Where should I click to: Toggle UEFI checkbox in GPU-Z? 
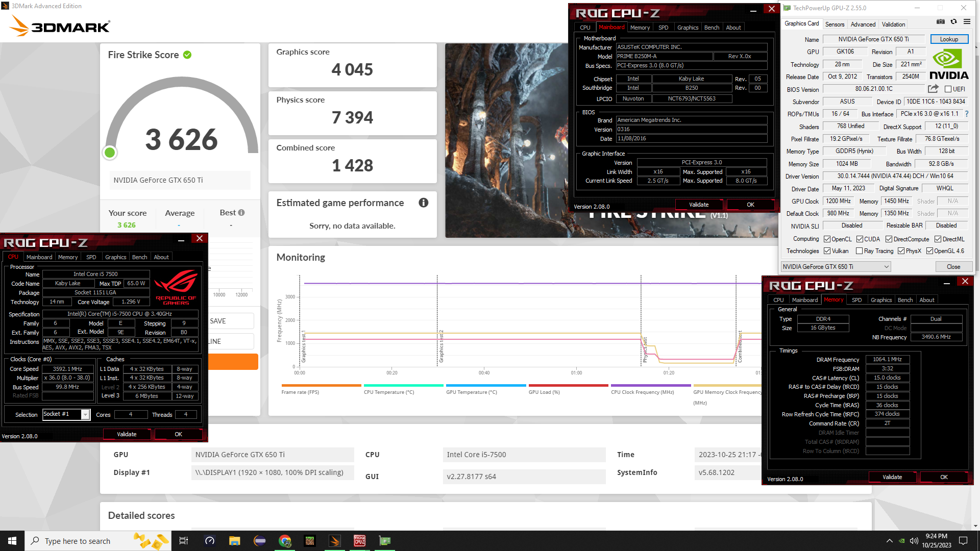click(948, 89)
